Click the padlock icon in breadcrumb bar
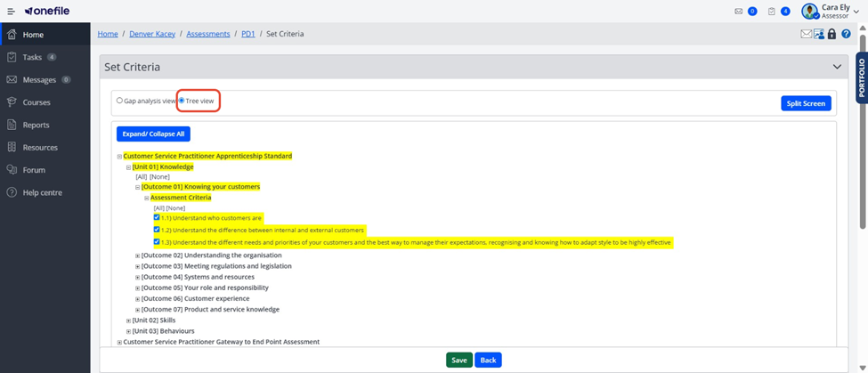The image size is (868, 373). click(831, 34)
